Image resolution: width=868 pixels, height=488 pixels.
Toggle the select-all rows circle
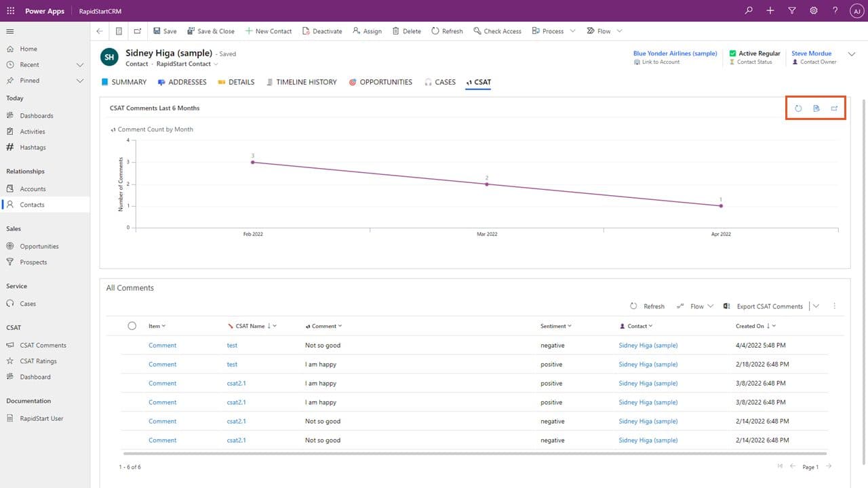132,326
